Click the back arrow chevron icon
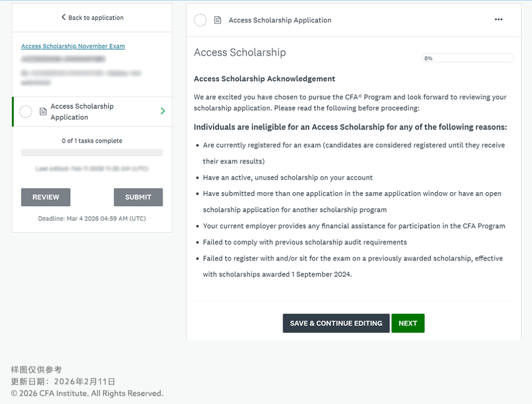 click(64, 17)
